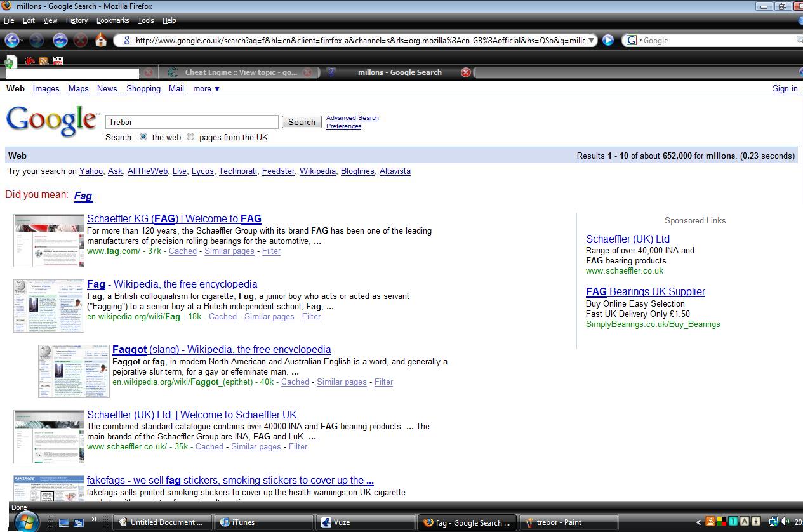Go to the Home page icon

(x=100, y=40)
